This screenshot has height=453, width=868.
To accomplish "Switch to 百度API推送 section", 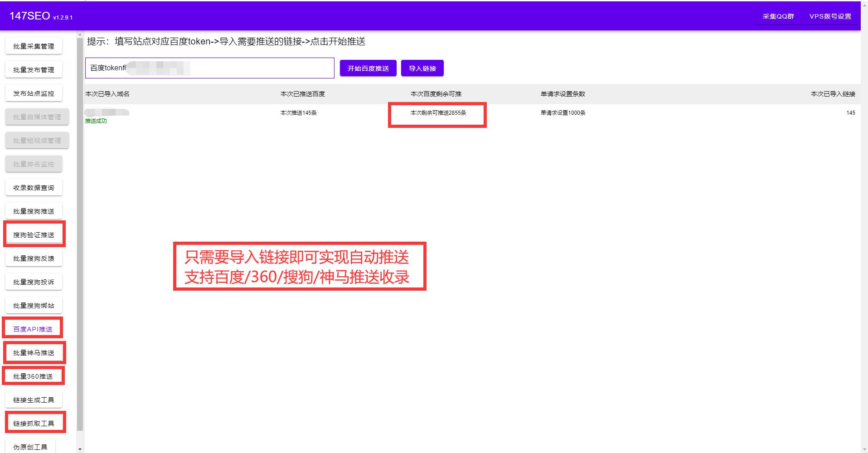I will point(32,329).
